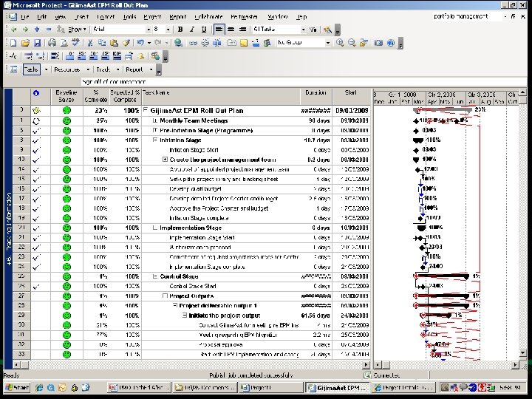532x399 pixels.
Task: Click the Task Name column header
Action: pos(221,96)
